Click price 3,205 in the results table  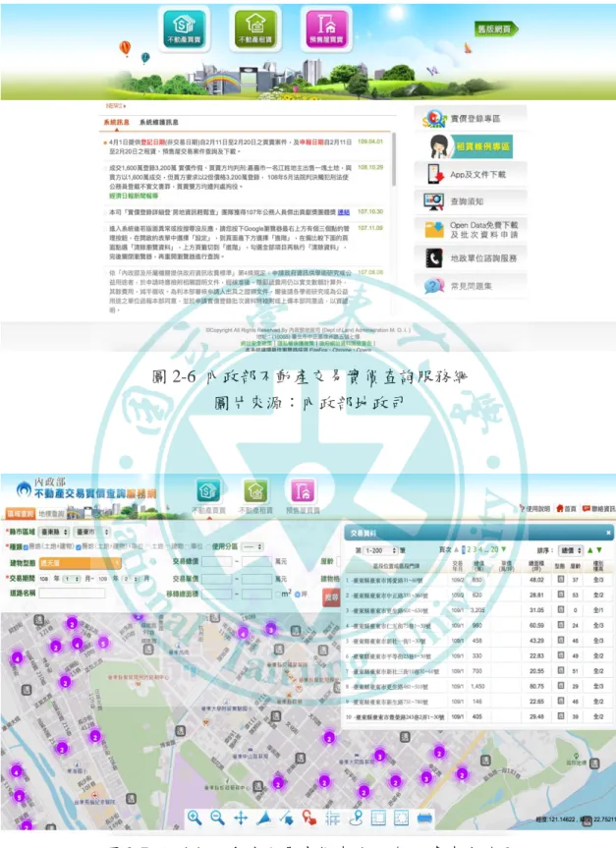(477, 610)
